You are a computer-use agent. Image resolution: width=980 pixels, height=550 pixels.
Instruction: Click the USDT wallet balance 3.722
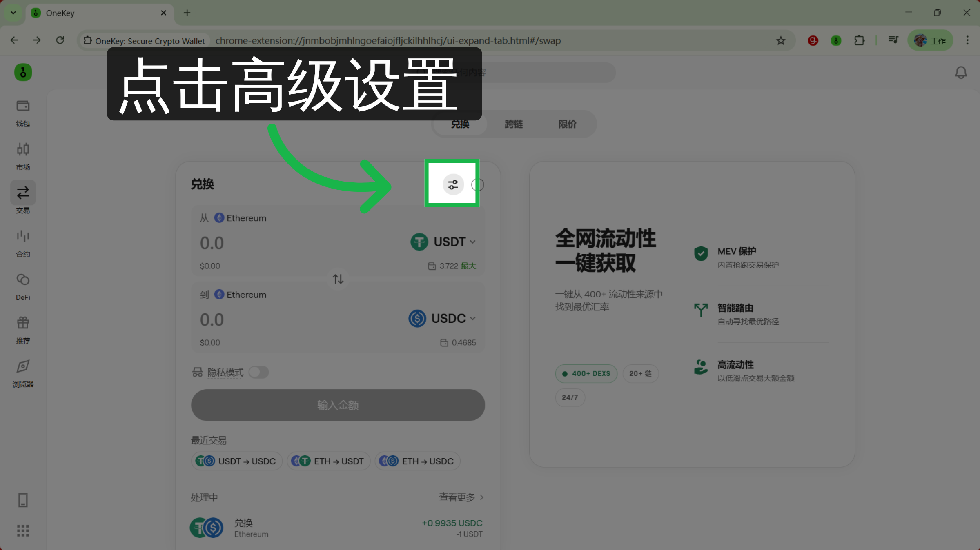click(x=443, y=266)
